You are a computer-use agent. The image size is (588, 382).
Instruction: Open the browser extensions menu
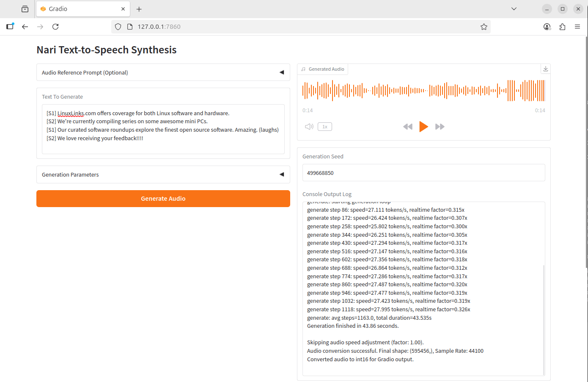pos(562,27)
